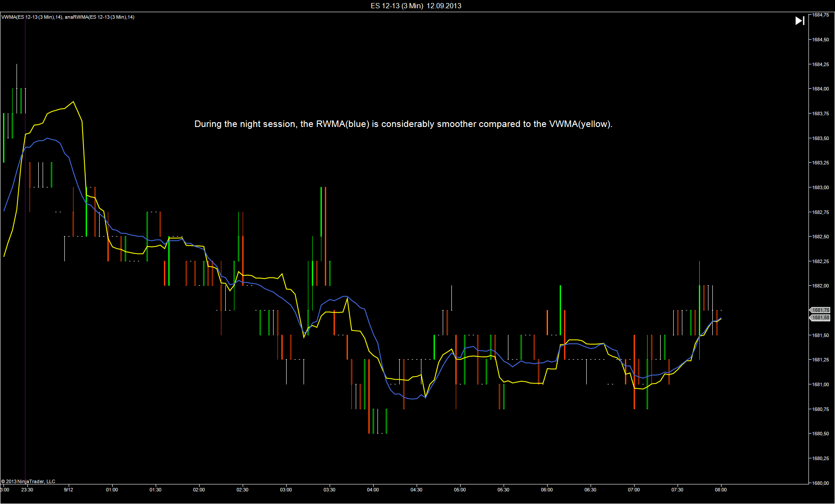
Task: Click the 9/12 date label on time axis
Action: (68, 490)
